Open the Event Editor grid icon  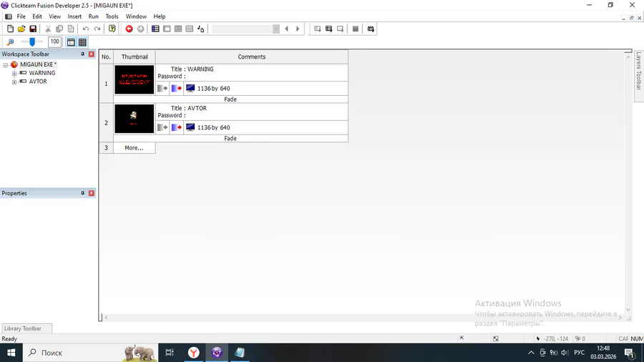(178, 29)
